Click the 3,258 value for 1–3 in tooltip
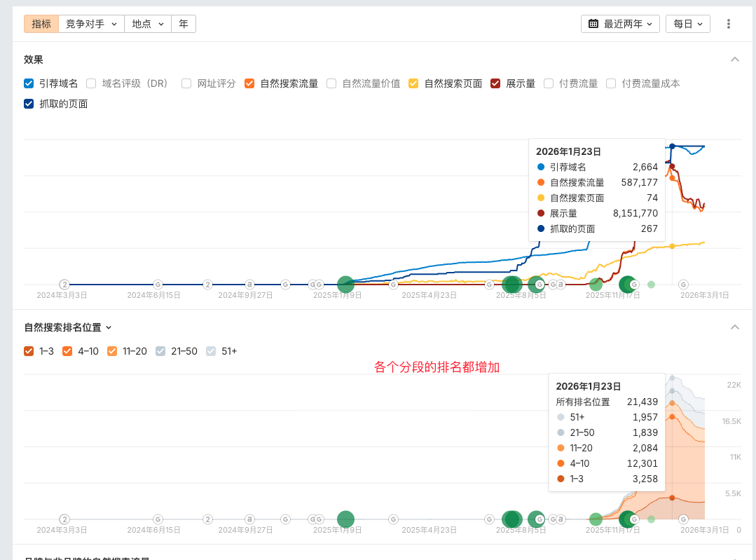This screenshot has width=756, height=560. point(645,479)
